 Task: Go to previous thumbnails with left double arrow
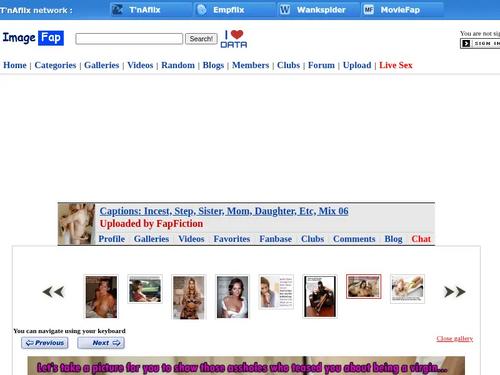[53, 292]
